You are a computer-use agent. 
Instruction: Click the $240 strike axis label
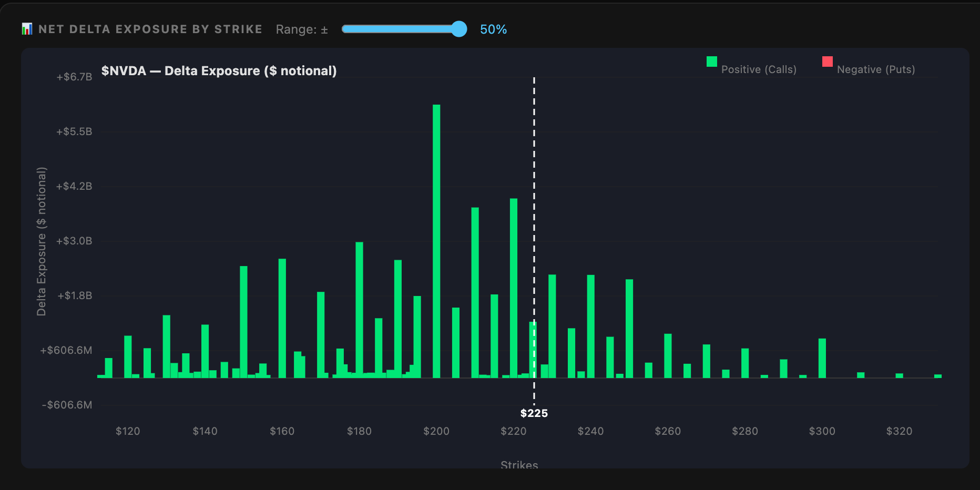(x=591, y=431)
